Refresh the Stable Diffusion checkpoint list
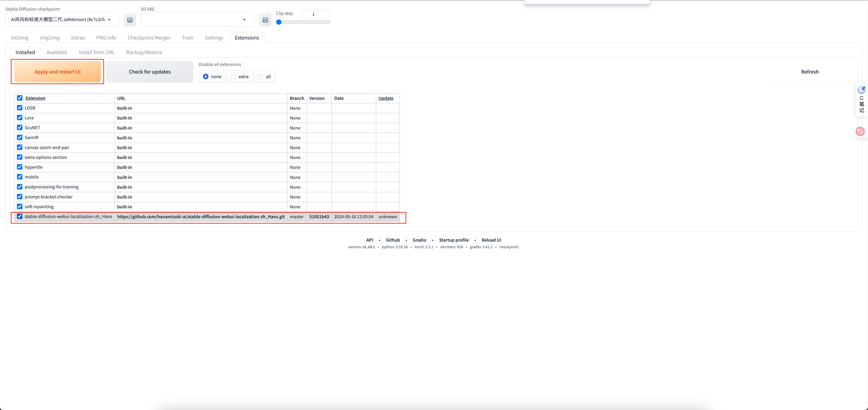This screenshot has width=868, height=410. [x=130, y=20]
